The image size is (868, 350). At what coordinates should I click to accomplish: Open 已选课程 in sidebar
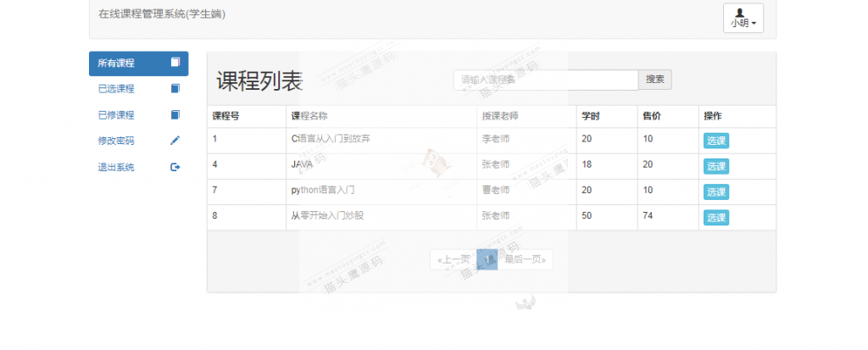pos(138,89)
